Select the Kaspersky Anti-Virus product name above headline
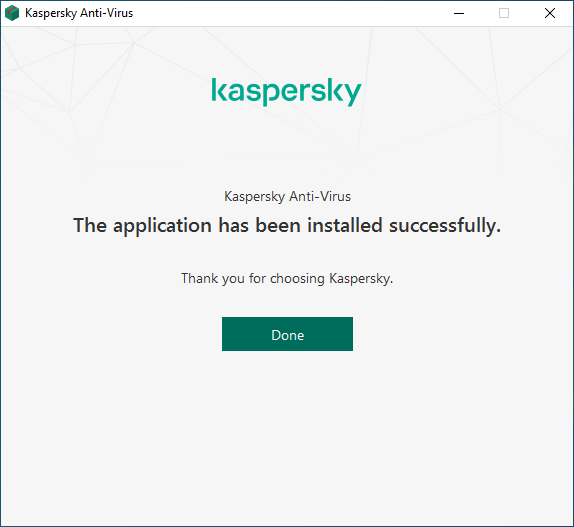 pos(287,197)
